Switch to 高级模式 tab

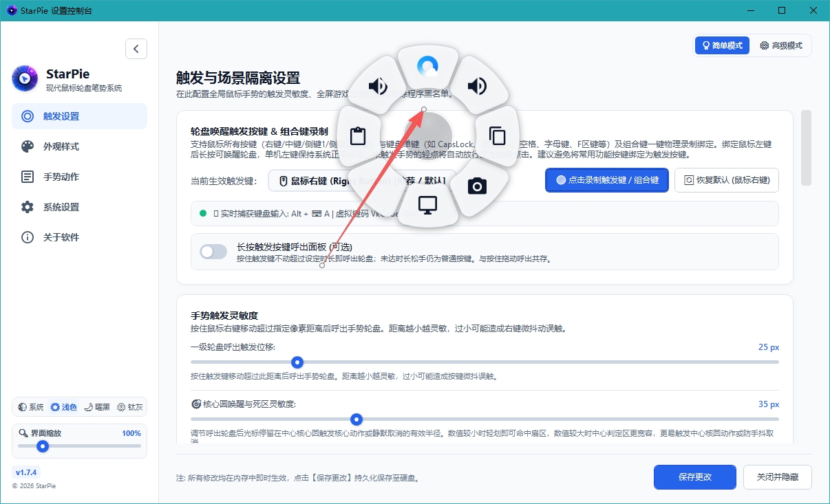tap(781, 45)
